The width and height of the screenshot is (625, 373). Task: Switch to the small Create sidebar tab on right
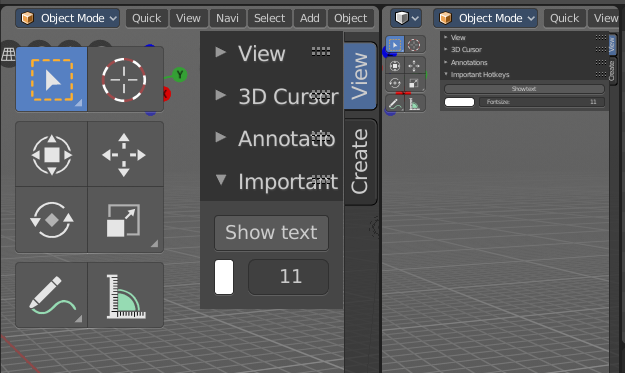click(x=612, y=71)
